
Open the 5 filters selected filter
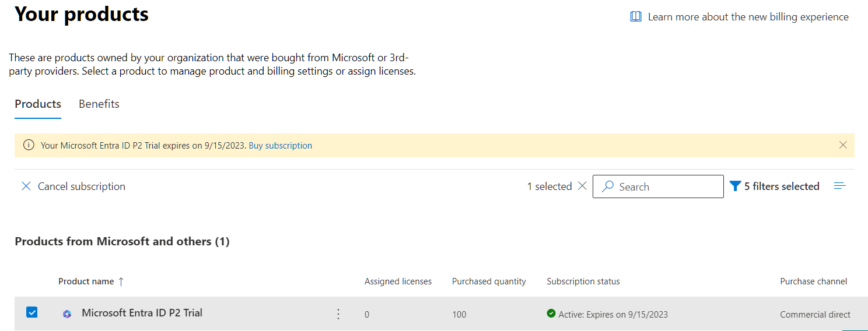click(775, 186)
